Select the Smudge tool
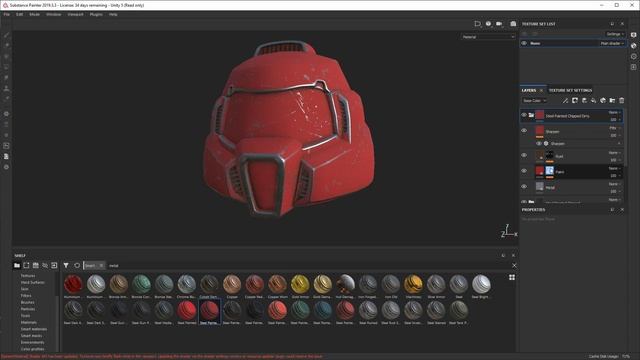The height and width of the screenshot is (360, 640). tap(6, 78)
